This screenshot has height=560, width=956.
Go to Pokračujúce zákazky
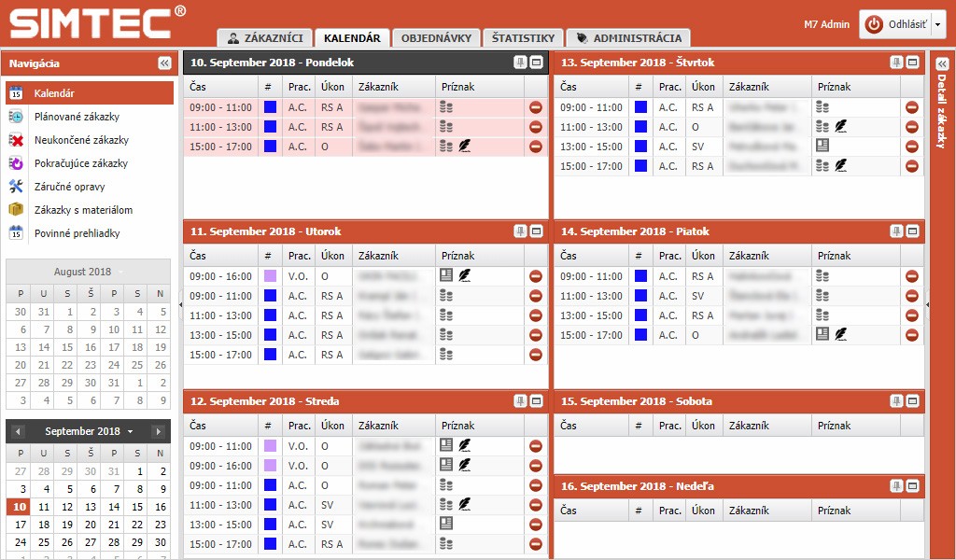[x=80, y=163]
